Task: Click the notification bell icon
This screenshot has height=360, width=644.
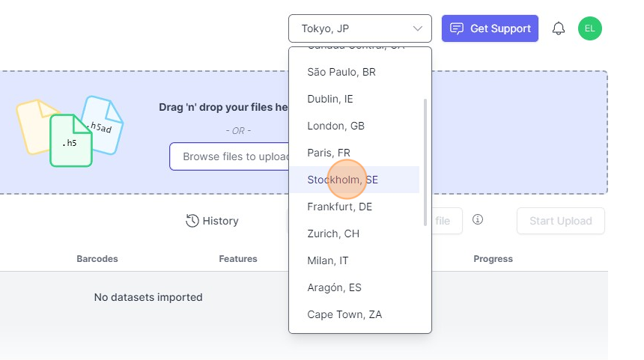Action: pos(559,29)
